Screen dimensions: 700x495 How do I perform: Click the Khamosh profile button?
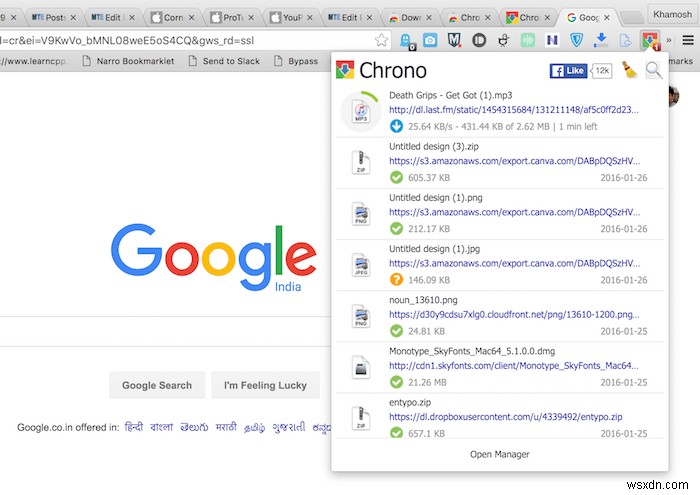coord(672,14)
